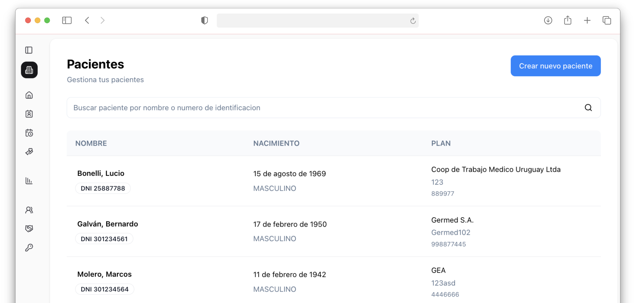Open the patient record for Galván, Bernardo

(x=107, y=224)
